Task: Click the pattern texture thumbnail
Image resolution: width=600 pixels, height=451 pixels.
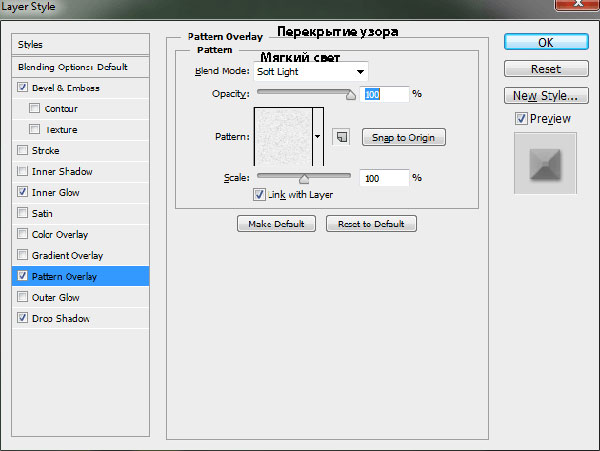Action: click(283, 137)
